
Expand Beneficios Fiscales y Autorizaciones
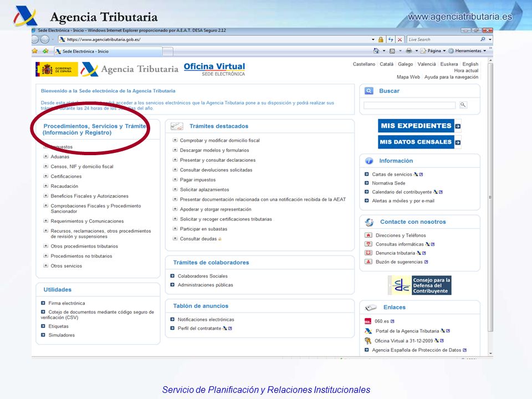[x=45, y=196]
